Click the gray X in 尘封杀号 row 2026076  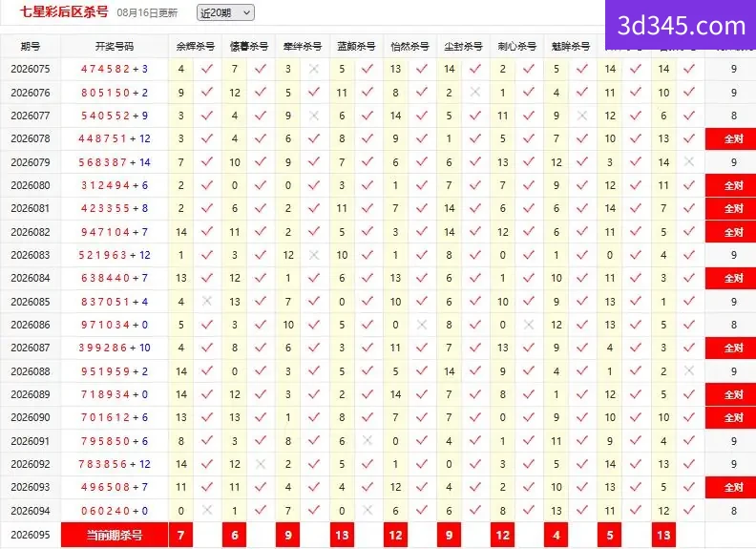point(475,93)
